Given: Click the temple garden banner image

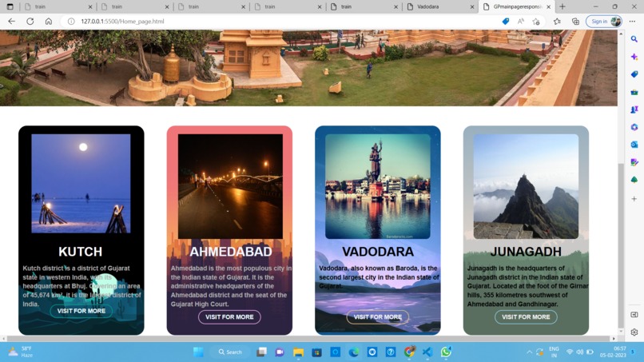Looking at the screenshot, I should [308, 68].
